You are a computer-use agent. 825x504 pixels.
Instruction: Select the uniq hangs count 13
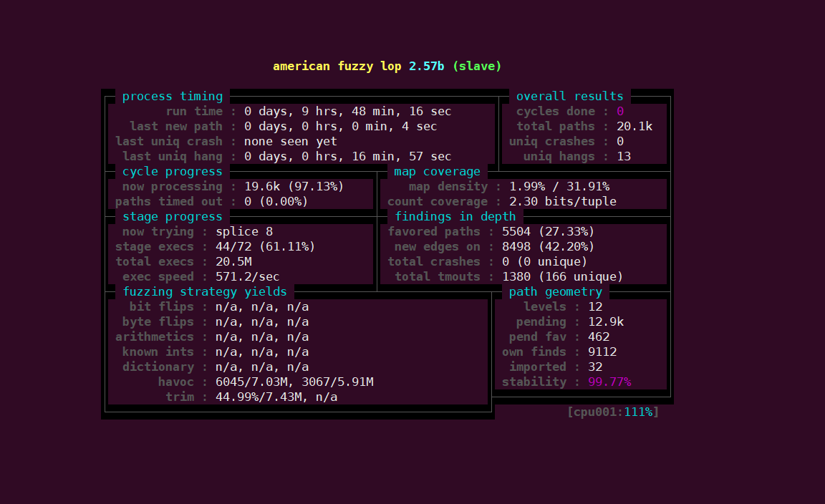click(x=624, y=157)
